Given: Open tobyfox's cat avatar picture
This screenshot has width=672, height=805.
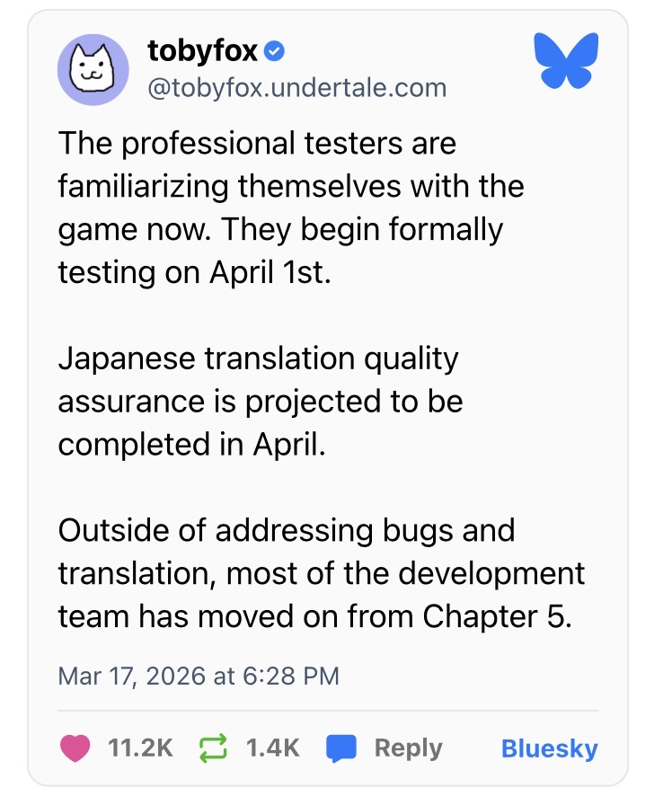Looking at the screenshot, I should [93, 69].
